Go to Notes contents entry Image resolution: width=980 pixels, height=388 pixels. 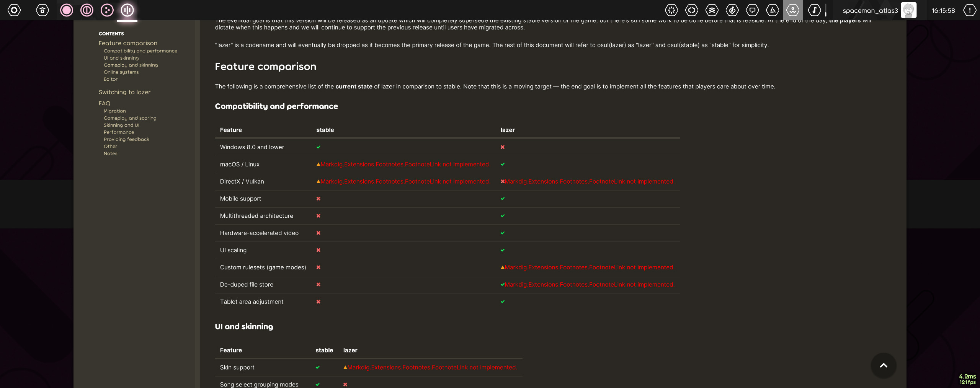point(110,153)
